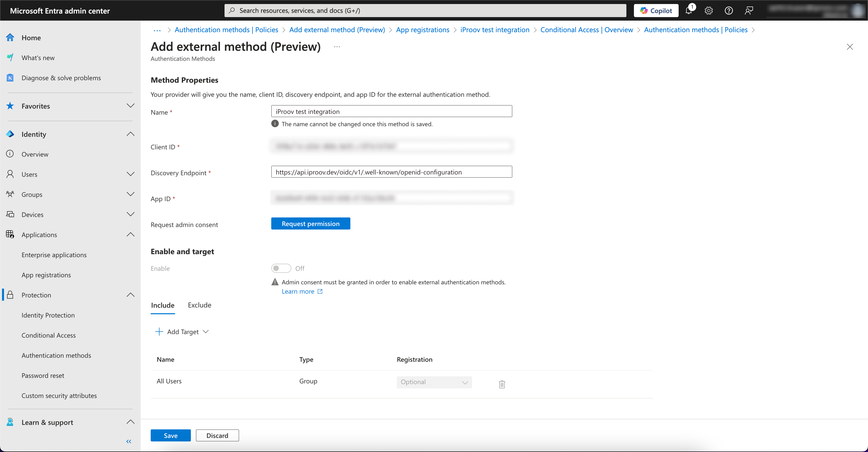Collapse the Protection section chevron
868x452 pixels.
point(130,295)
